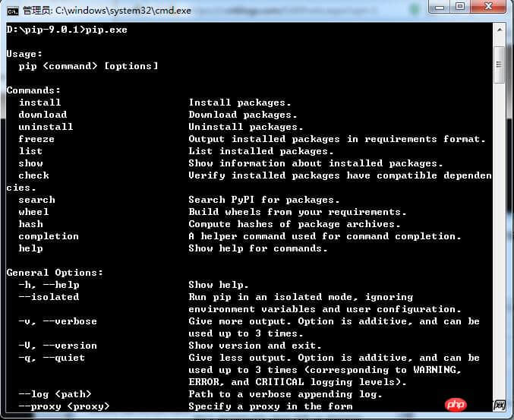This screenshot has width=514, height=420.
Task: Close the cmd.exe window
Action: (488, 7)
